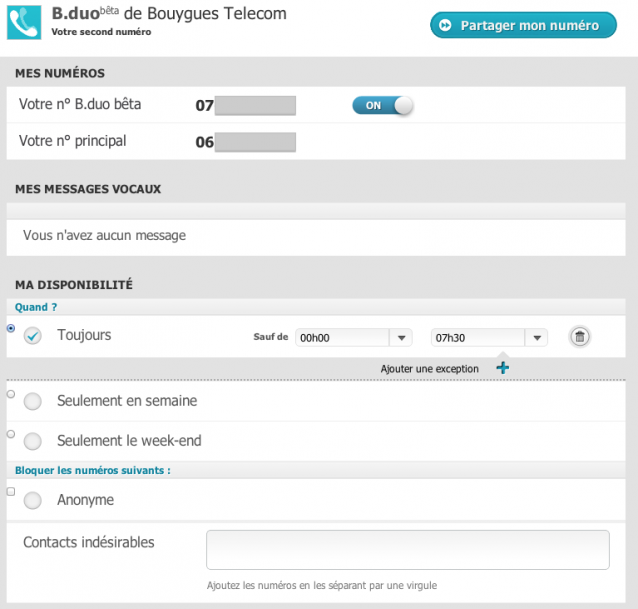
Task: Click the Partager mon numéro button
Action: (523, 25)
